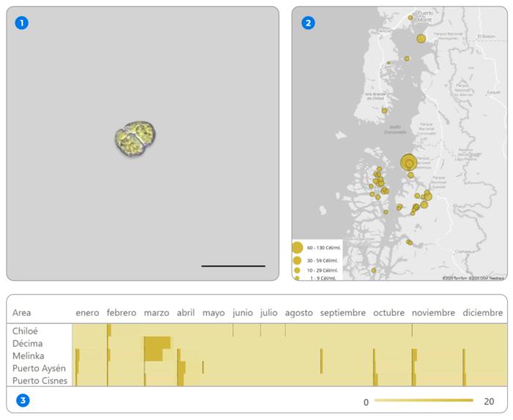Click the blue number 1 badge
The width and height of the screenshot is (513, 420).
(x=22, y=23)
